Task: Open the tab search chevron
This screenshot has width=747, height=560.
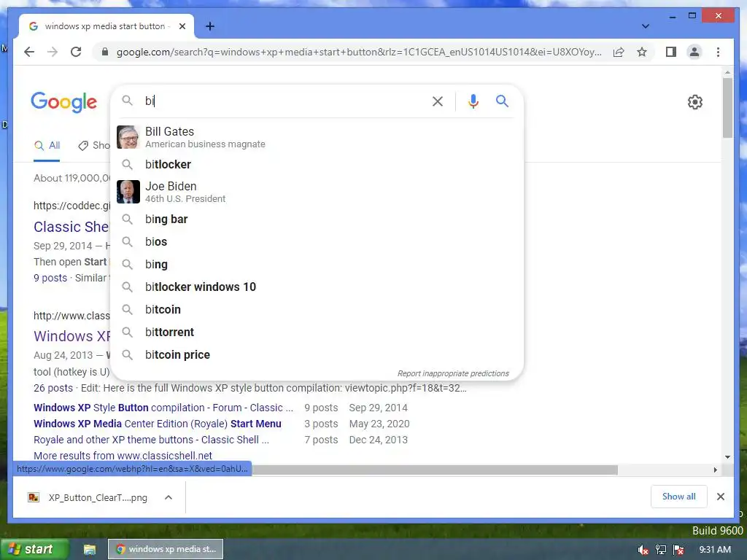Action: (645, 26)
